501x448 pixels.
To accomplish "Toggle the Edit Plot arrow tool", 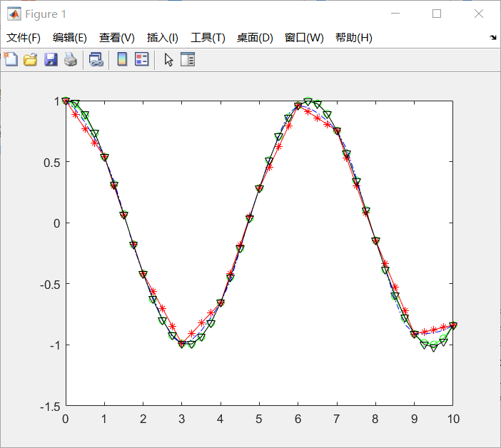I will (x=168, y=60).
